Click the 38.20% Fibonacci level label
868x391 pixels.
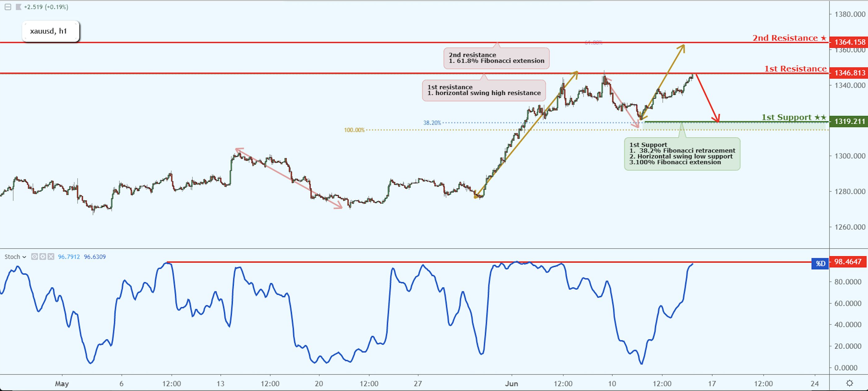point(432,123)
